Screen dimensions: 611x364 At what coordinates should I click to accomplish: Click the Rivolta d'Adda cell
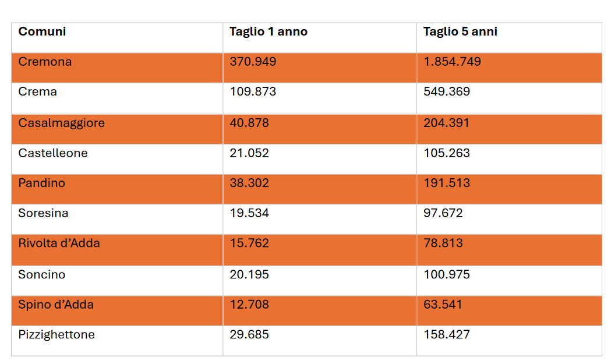[59, 243]
